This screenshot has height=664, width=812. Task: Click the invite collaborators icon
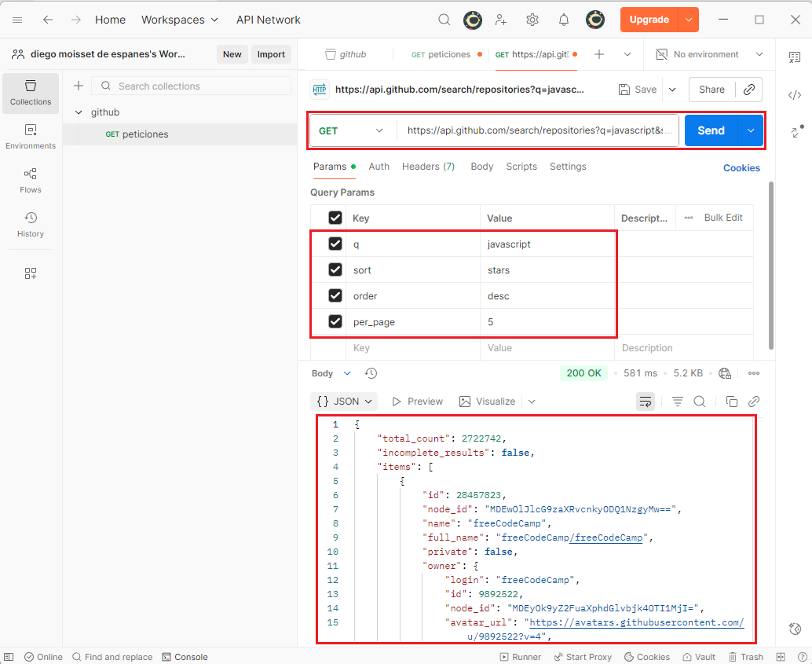click(x=501, y=20)
